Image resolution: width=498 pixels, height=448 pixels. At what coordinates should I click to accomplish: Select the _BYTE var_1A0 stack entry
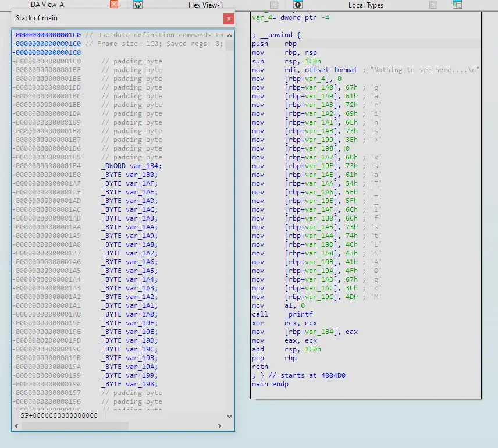pos(129,314)
